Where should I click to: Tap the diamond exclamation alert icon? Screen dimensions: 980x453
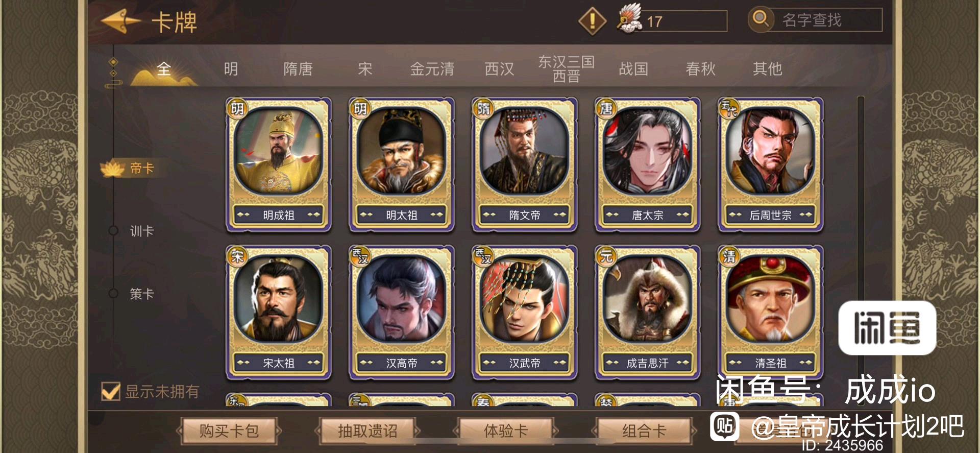point(592,21)
